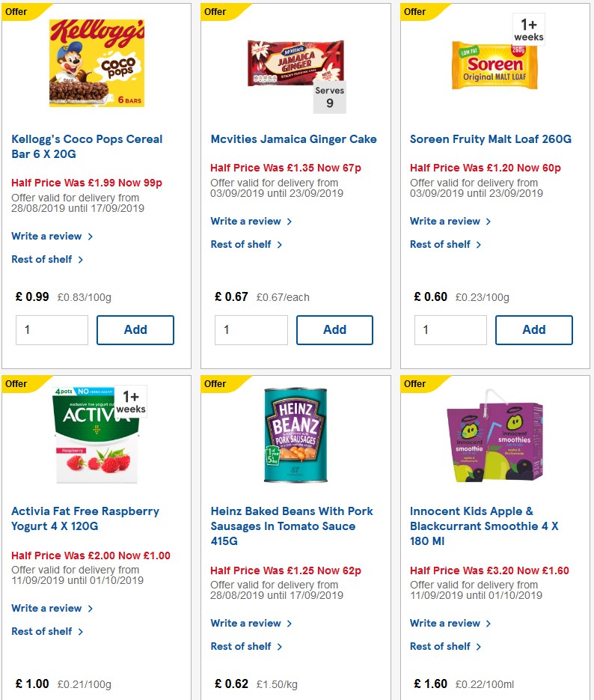The image size is (594, 700).
Task: Click quantity field for Heinz Baked Beans
Action: click(251, 699)
